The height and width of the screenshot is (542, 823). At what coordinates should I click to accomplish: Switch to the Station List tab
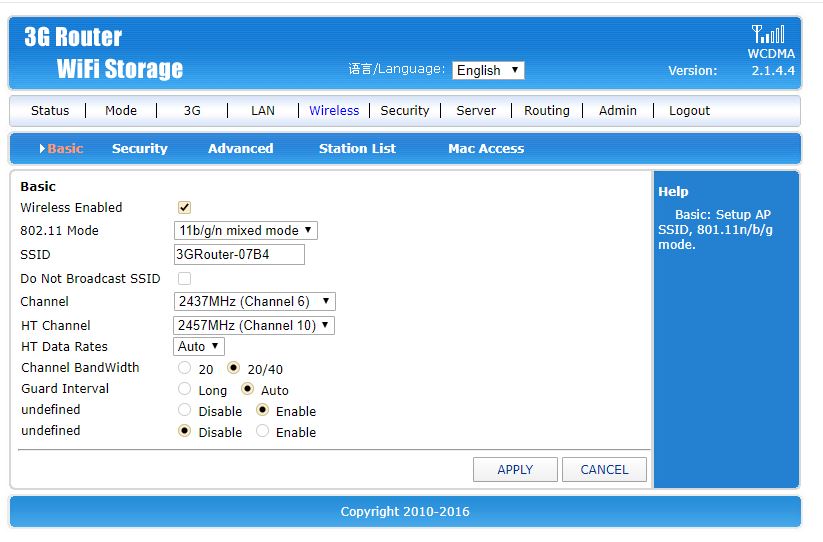pos(357,148)
